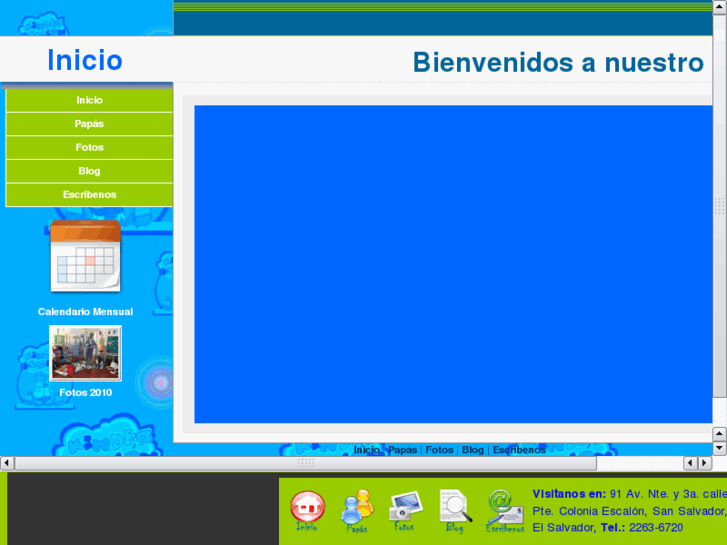
Task: Open the Escríbenos email icon in footer
Action: (x=505, y=510)
